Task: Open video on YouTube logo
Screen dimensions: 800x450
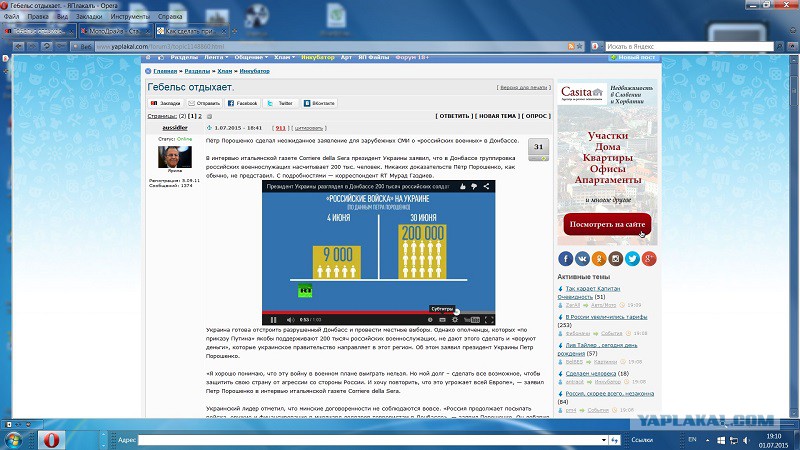Action: [x=472, y=320]
